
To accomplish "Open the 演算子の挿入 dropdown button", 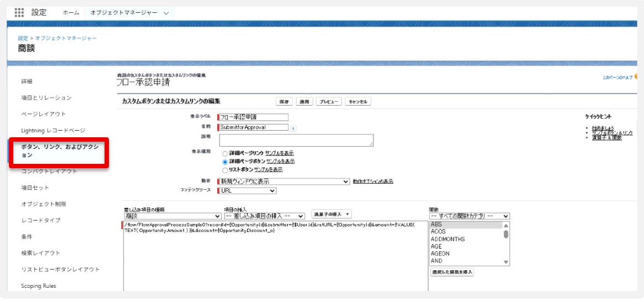I will (x=331, y=214).
